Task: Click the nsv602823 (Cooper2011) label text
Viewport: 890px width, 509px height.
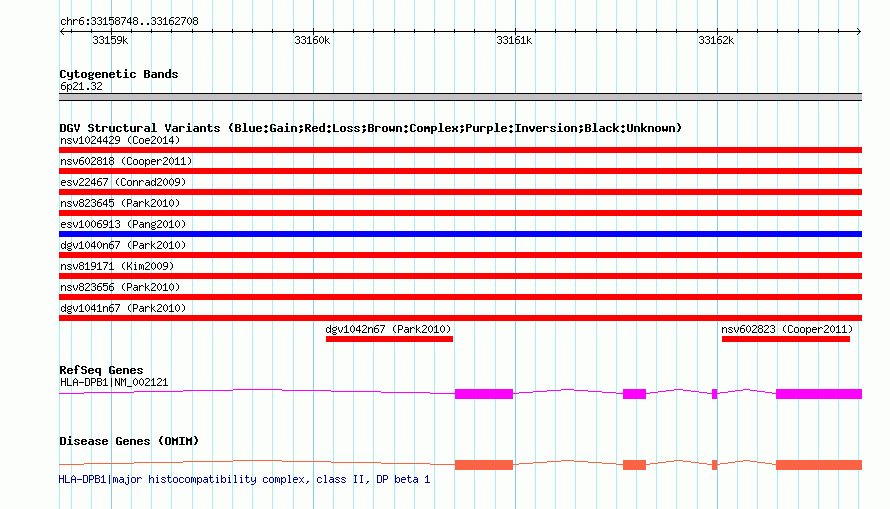Action: point(787,329)
